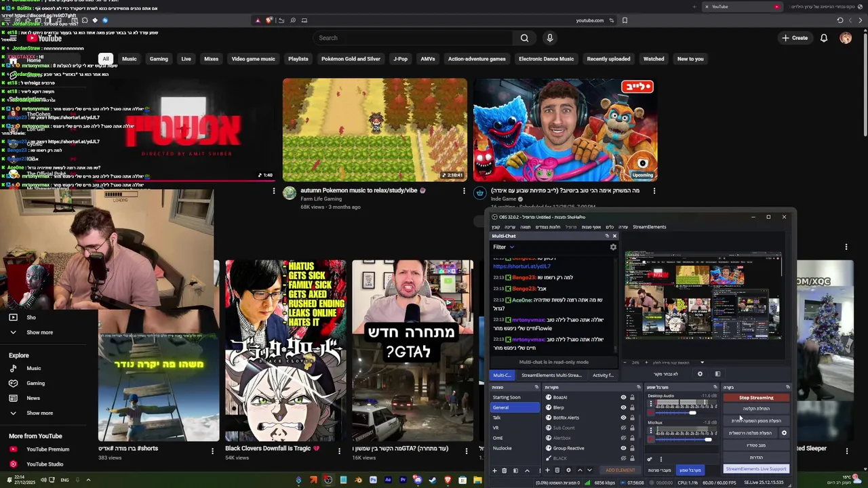
Task: Open selected source properties gear in Sources
Action: pos(568,470)
